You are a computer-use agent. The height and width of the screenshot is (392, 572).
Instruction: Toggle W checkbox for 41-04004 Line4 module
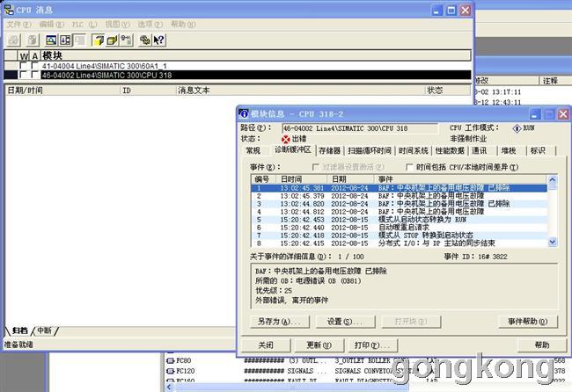[x=24, y=66]
